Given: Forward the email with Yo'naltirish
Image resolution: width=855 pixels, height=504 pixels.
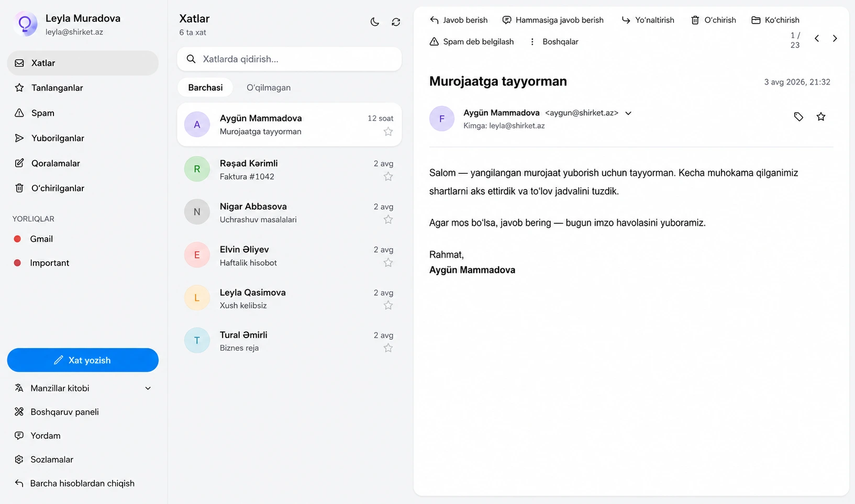Looking at the screenshot, I should coord(648,20).
